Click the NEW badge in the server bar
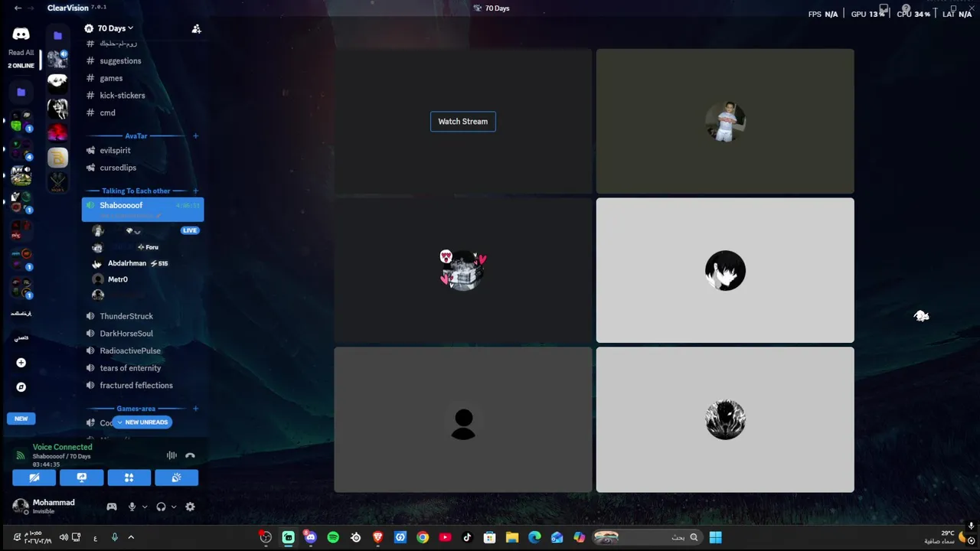This screenshot has width=980, height=551. [x=21, y=419]
